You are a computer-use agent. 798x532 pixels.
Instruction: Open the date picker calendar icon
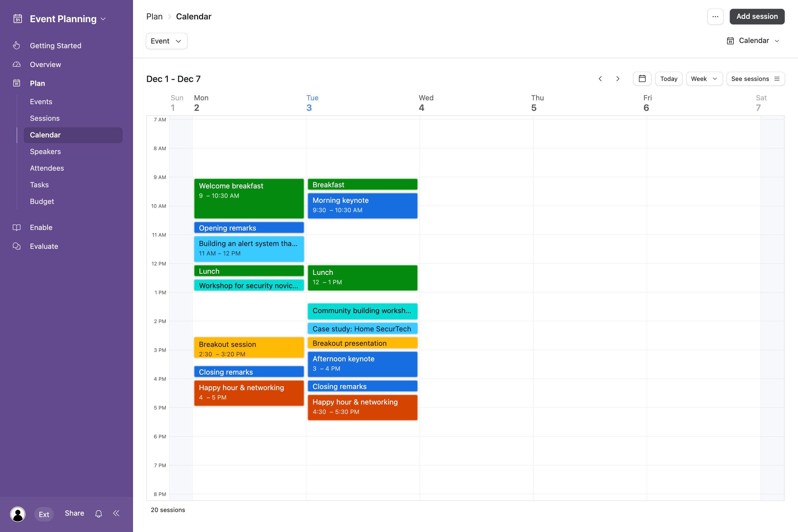point(642,79)
